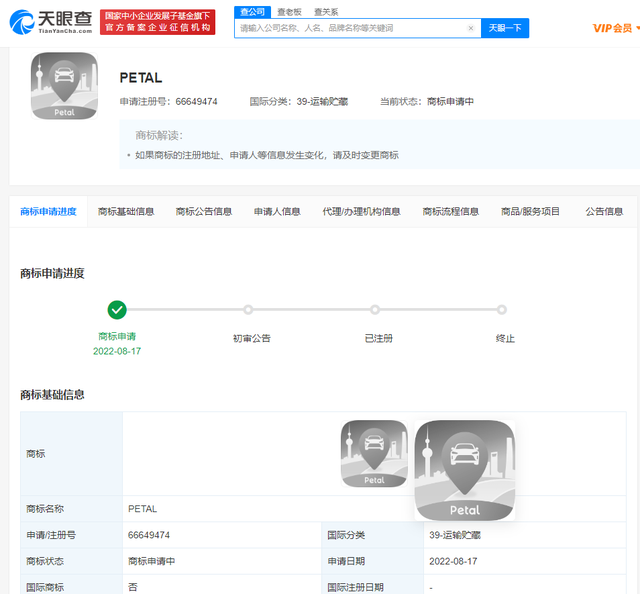Click the 申请/注册号 value 66649474 in table
This screenshot has width=640, height=594.
click(149, 535)
